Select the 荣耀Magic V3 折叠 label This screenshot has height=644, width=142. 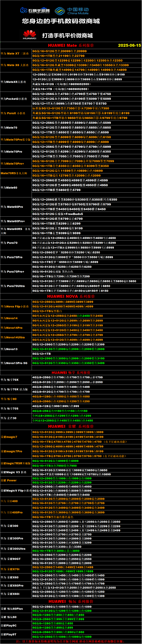14,472
